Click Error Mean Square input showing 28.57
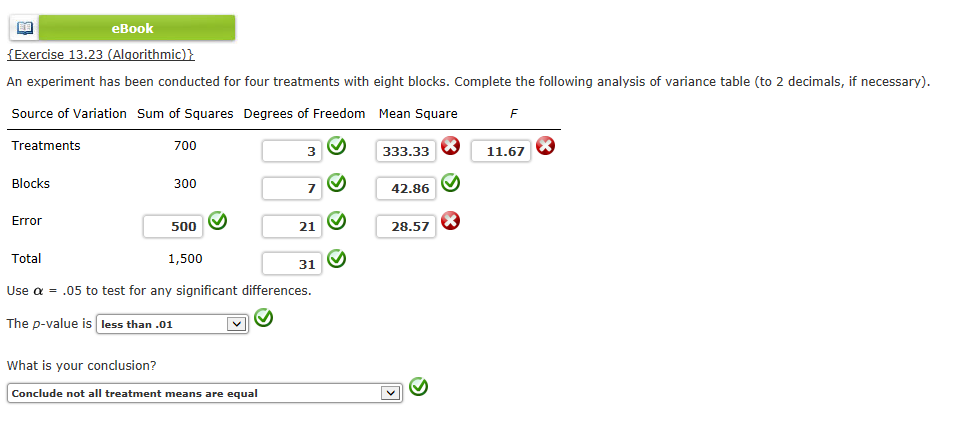The width and height of the screenshot is (967, 425). tap(406, 226)
